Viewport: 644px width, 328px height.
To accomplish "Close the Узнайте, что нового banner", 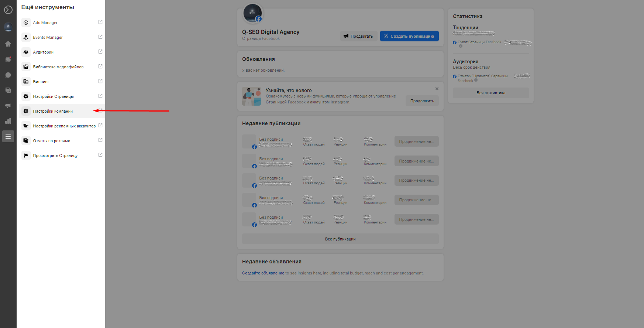I will pos(437,89).
